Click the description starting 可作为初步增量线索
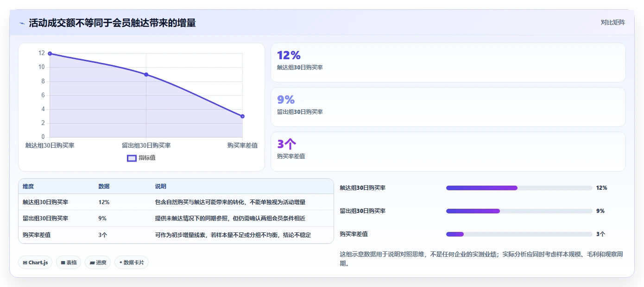The width and height of the screenshot is (644, 287). click(x=233, y=235)
